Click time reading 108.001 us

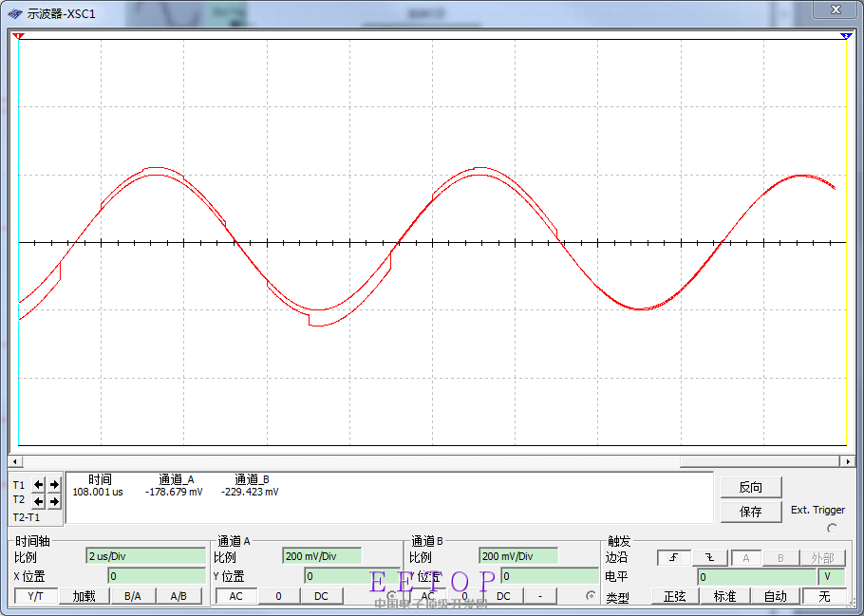click(98, 492)
